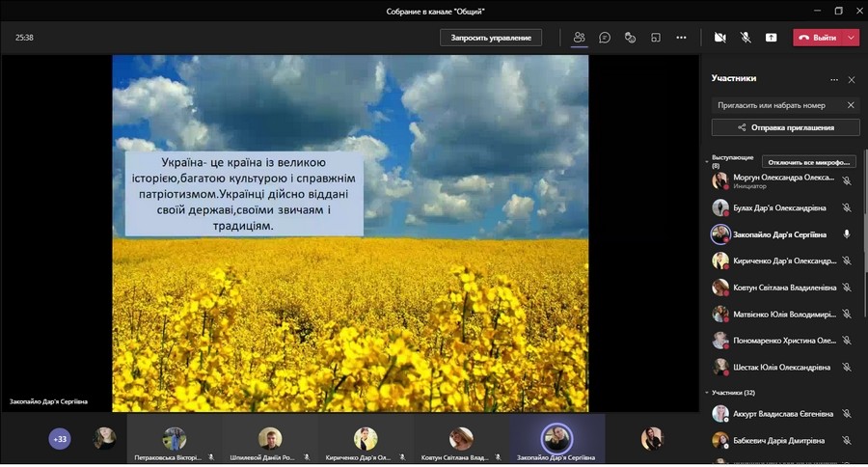Click the participants icon in toolbar
Image resolution: width=868 pixels, height=467 pixels.
[579, 38]
